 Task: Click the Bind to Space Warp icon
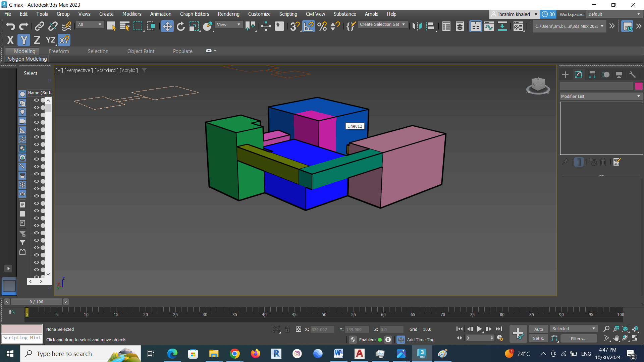pos(66,26)
